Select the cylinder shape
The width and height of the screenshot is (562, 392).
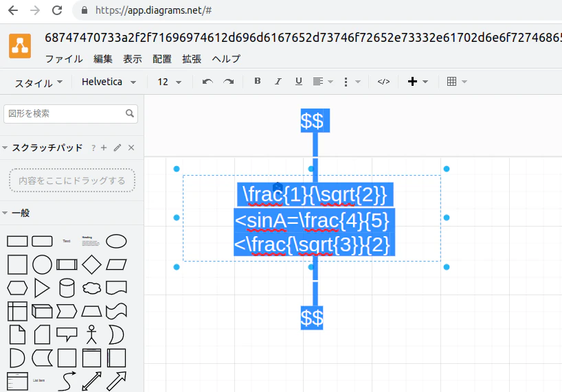[x=67, y=288]
